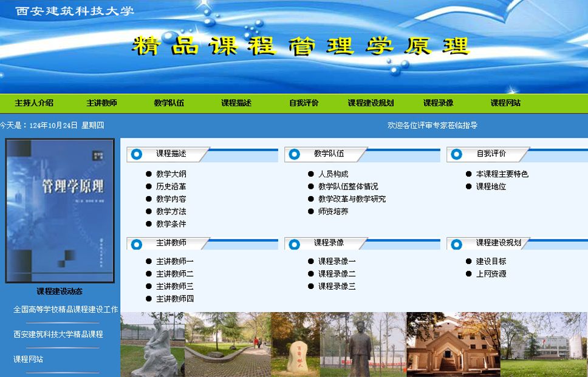This screenshot has width=588, height=377.
Task: Click the 管理学原理 textbook cover image
Action: (60, 211)
